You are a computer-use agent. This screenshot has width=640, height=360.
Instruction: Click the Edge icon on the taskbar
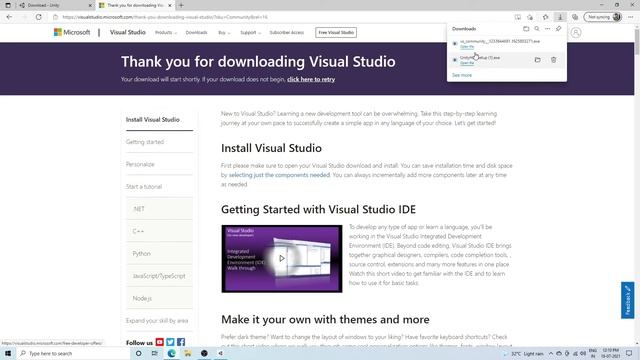[x=171, y=353]
